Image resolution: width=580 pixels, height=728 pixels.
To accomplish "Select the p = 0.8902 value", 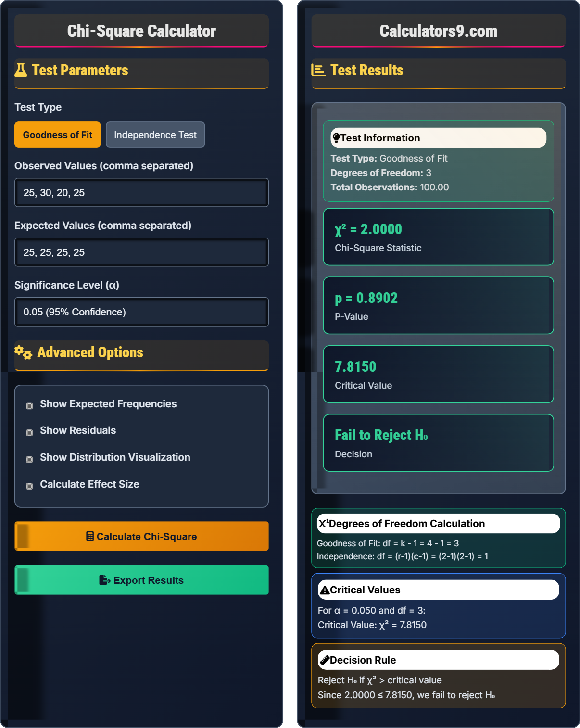I will pos(366,298).
